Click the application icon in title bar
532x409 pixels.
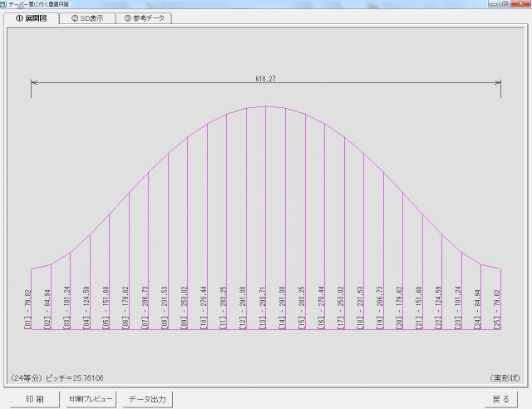[x=3, y=4]
